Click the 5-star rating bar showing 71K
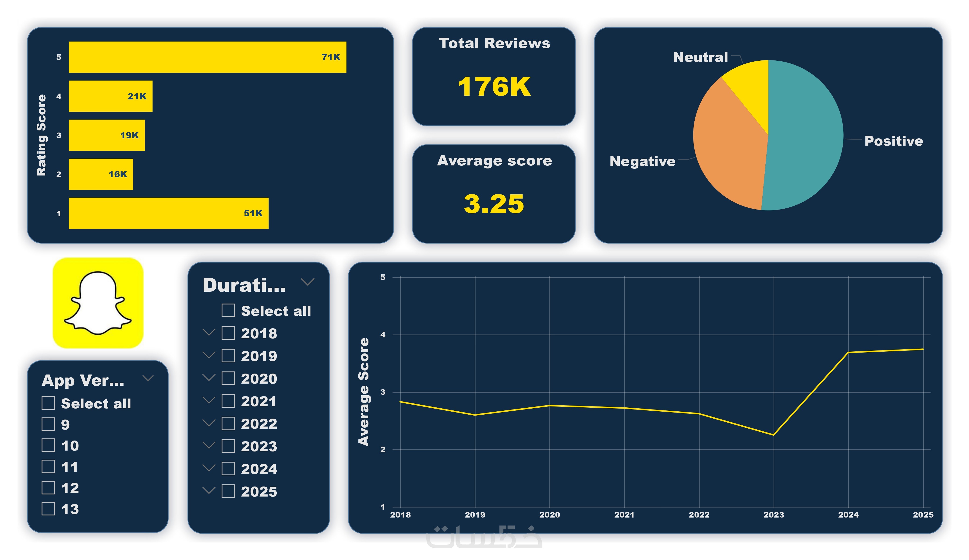Image resolution: width=969 pixels, height=560 pixels. (207, 57)
